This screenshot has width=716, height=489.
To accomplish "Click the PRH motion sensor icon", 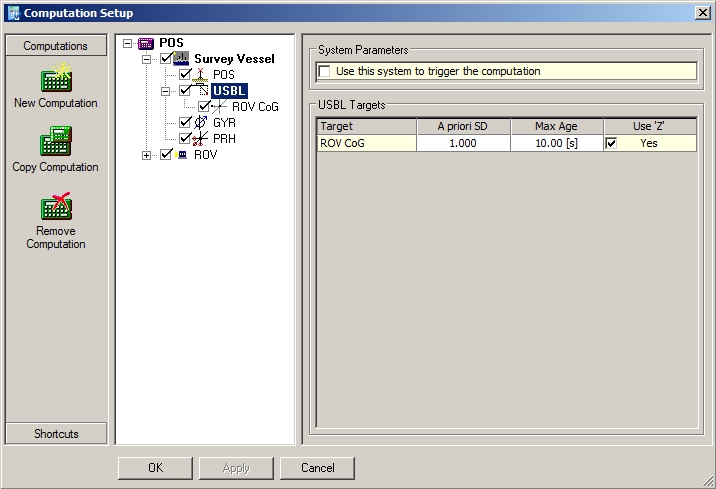I will pyautogui.click(x=200, y=138).
